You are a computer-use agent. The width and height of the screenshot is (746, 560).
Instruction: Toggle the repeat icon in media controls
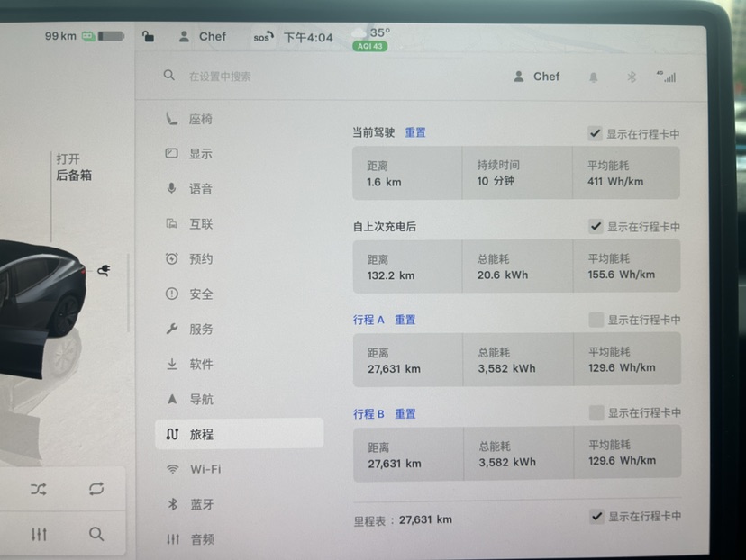pyautogui.click(x=96, y=489)
